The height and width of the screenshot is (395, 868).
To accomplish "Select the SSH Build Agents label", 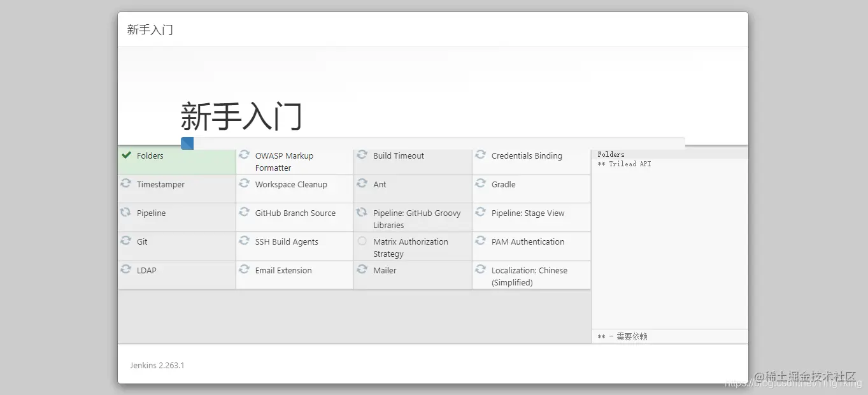I will click(287, 242).
